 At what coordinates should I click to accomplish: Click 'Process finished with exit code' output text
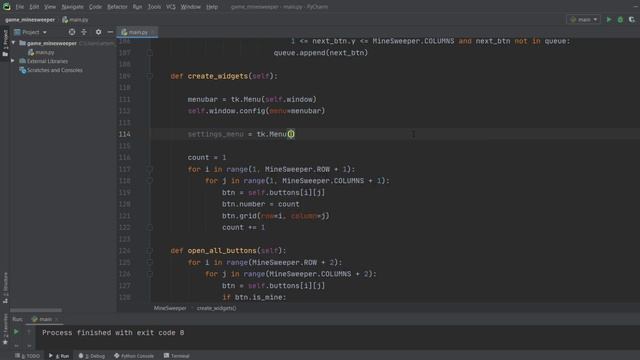pyautogui.click(x=113, y=333)
